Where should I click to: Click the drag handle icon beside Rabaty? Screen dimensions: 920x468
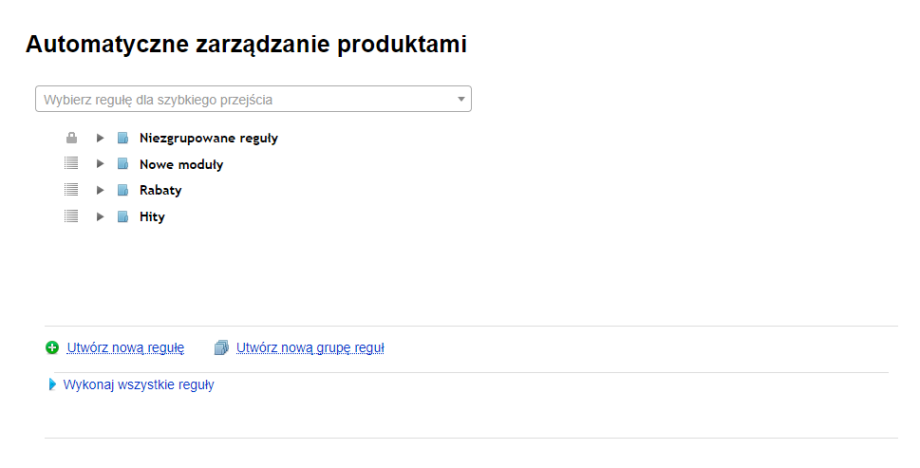coord(71,190)
